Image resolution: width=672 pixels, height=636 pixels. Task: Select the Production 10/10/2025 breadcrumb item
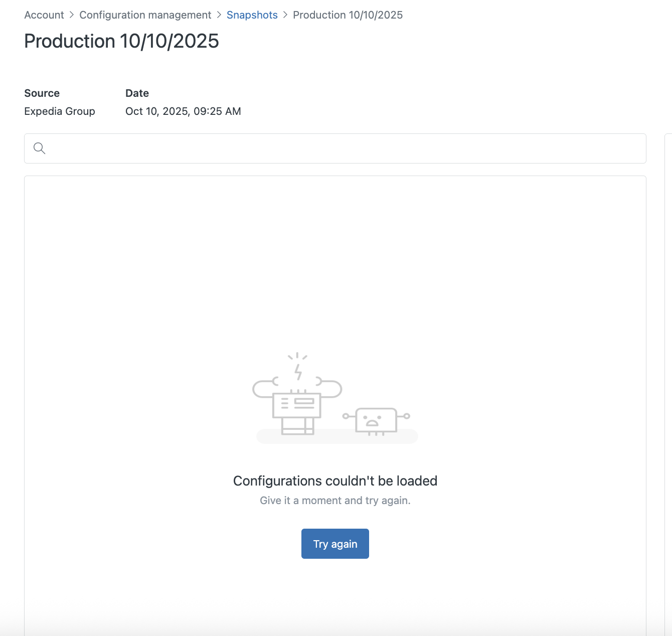click(x=348, y=15)
